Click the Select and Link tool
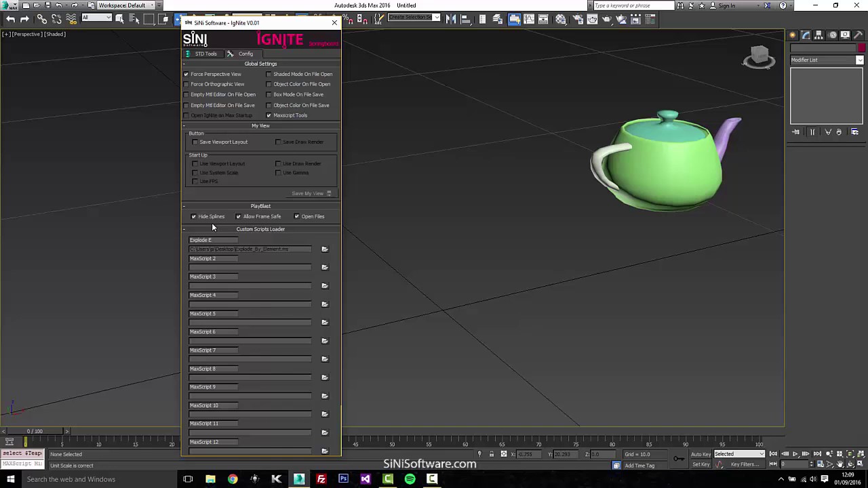The width and height of the screenshot is (868, 488). (42, 19)
